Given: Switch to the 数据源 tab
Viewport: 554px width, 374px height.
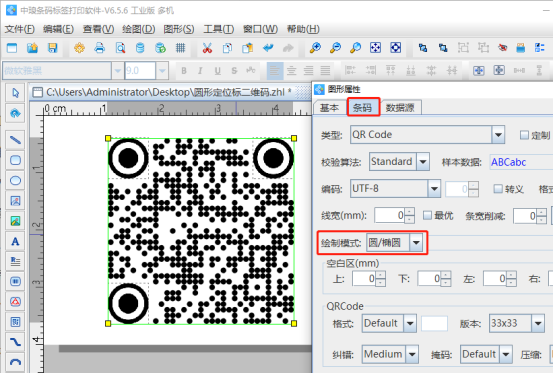Looking at the screenshot, I should point(400,108).
